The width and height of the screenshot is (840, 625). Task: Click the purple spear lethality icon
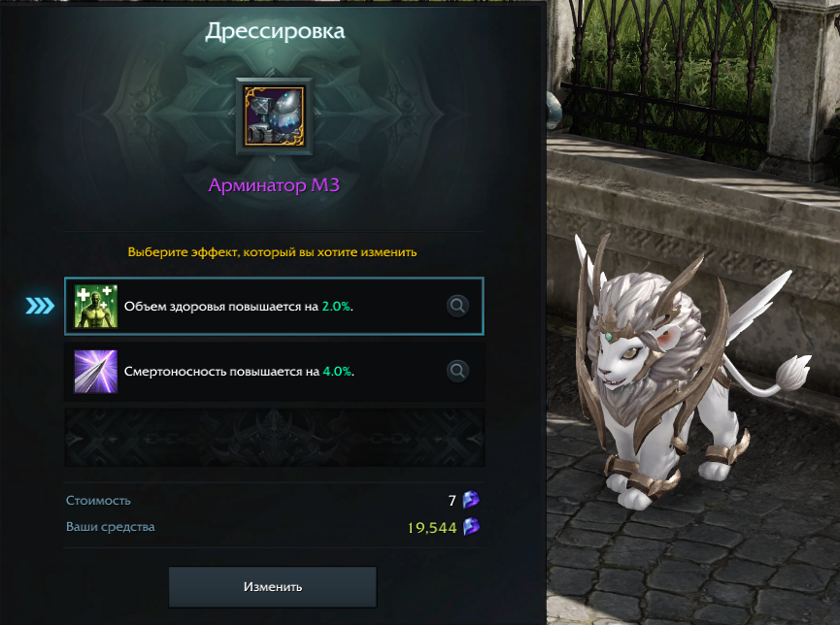96,371
